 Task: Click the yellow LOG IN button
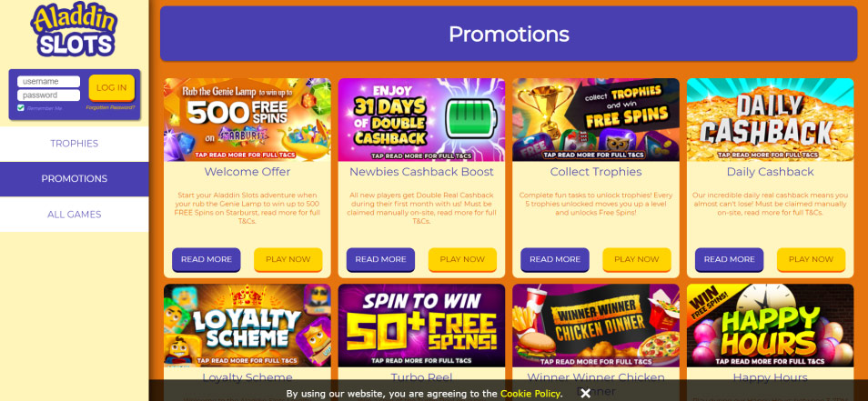coord(111,88)
